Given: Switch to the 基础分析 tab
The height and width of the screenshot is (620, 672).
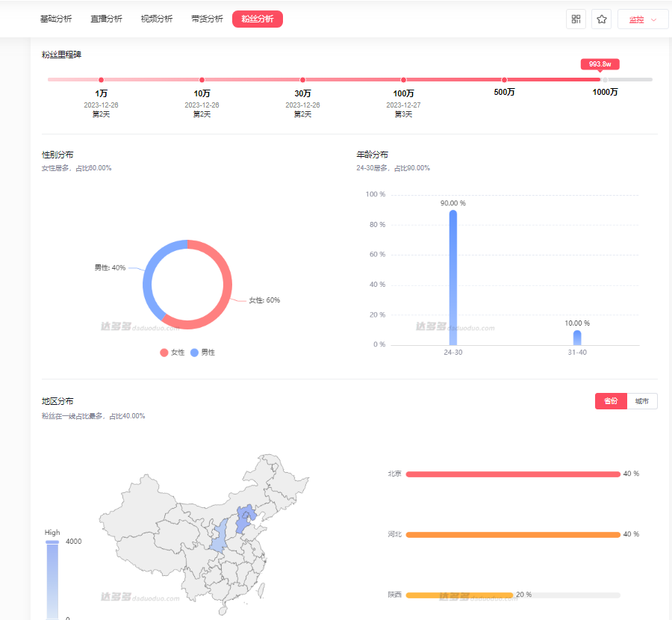Looking at the screenshot, I should [56, 19].
